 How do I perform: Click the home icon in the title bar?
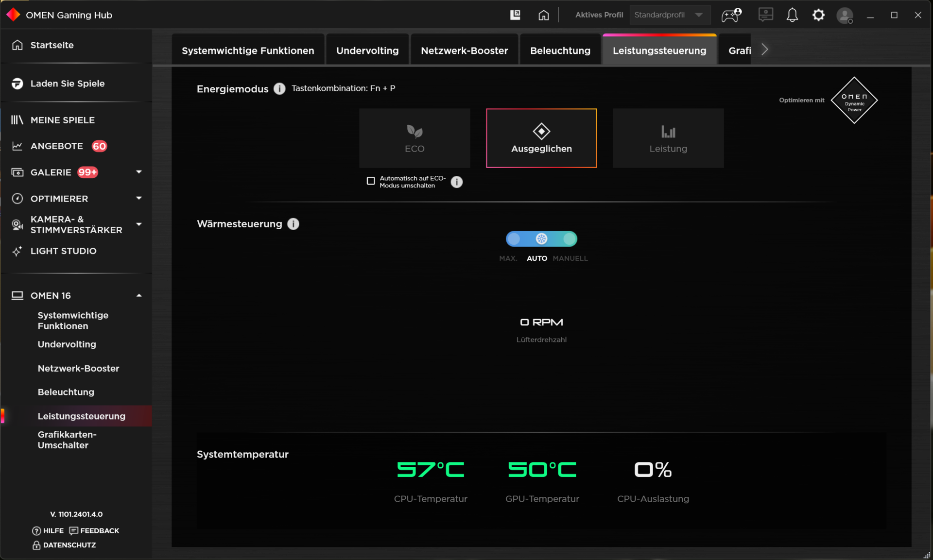click(543, 15)
